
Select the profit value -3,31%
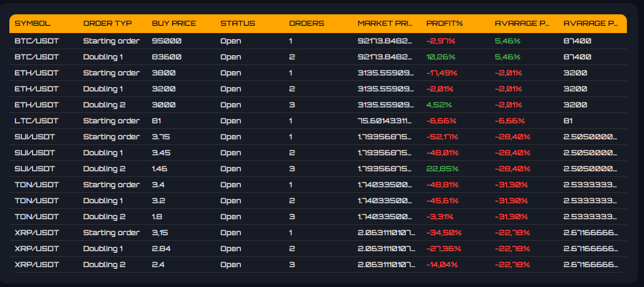click(x=440, y=217)
